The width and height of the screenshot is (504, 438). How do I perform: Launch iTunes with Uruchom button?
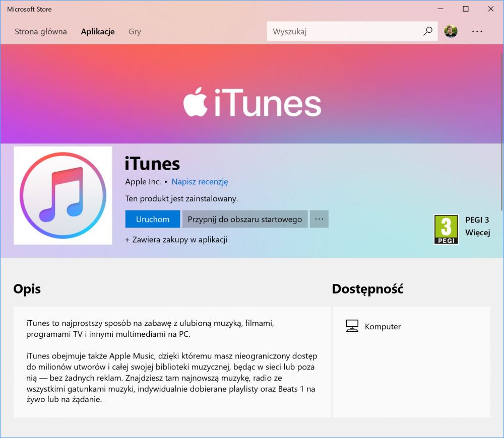tap(153, 219)
